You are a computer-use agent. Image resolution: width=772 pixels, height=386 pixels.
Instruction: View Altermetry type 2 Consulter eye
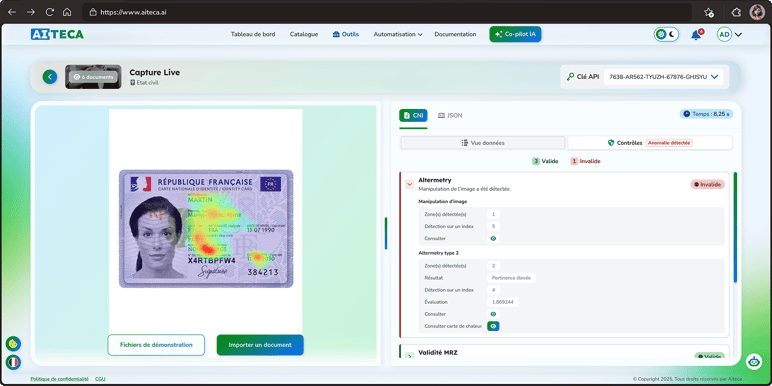click(x=493, y=314)
